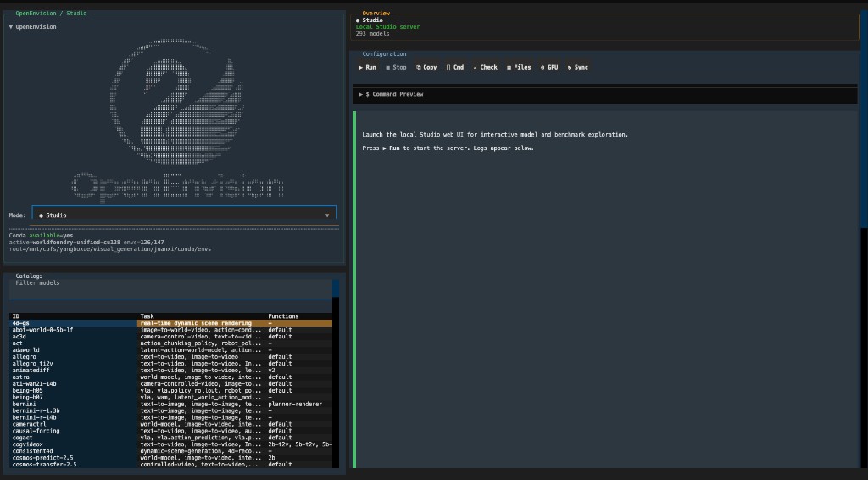This screenshot has width=868, height=480.
Task: Click the v2 function of animatediff
Action: click(272, 371)
